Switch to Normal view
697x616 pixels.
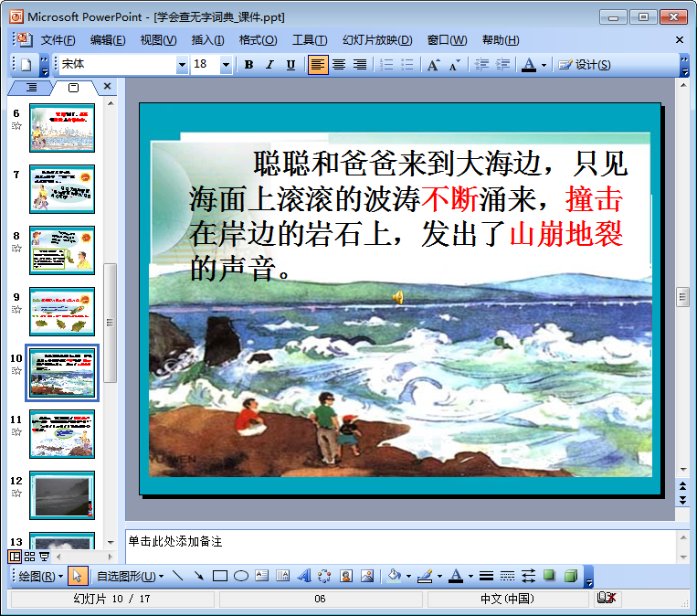coord(16,557)
